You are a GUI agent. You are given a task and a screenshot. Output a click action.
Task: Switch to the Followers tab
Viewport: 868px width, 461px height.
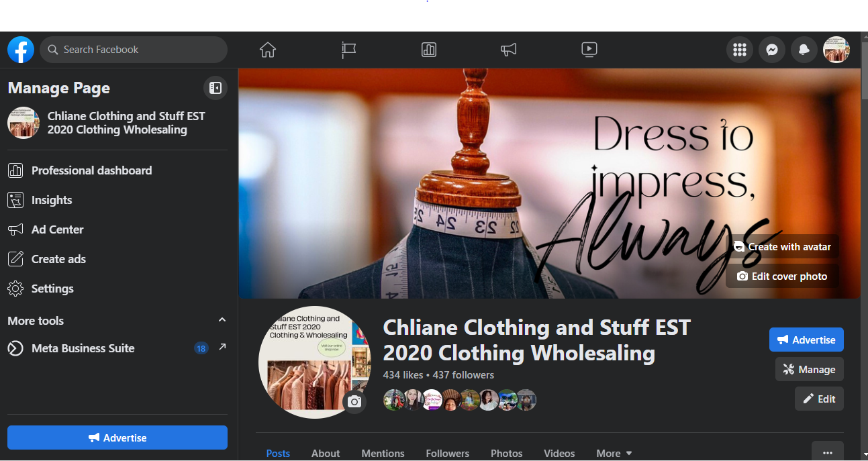(x=448, y=453)
